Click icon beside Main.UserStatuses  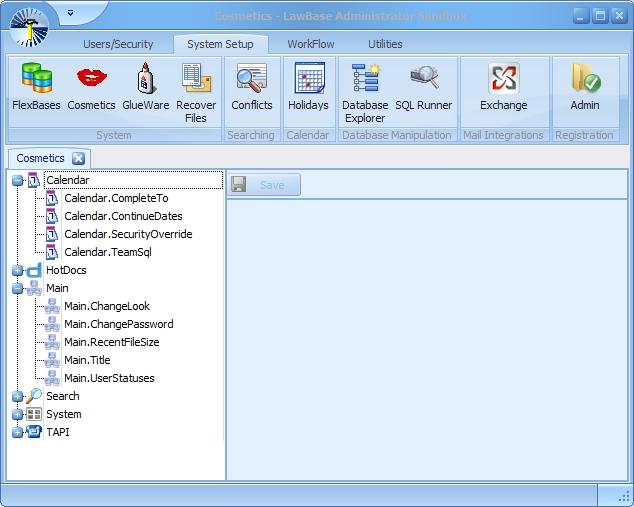tap(52, 378)
